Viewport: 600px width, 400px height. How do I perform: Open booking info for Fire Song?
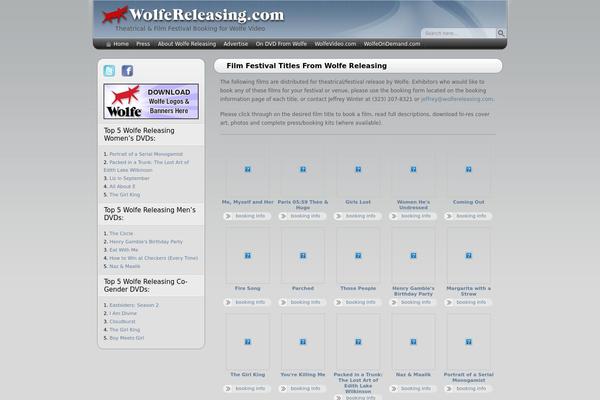(x=248, y=302)
